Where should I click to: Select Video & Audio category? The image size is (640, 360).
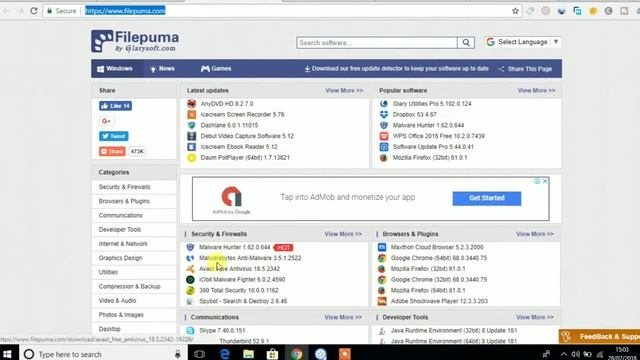click(x=117, y=301)
